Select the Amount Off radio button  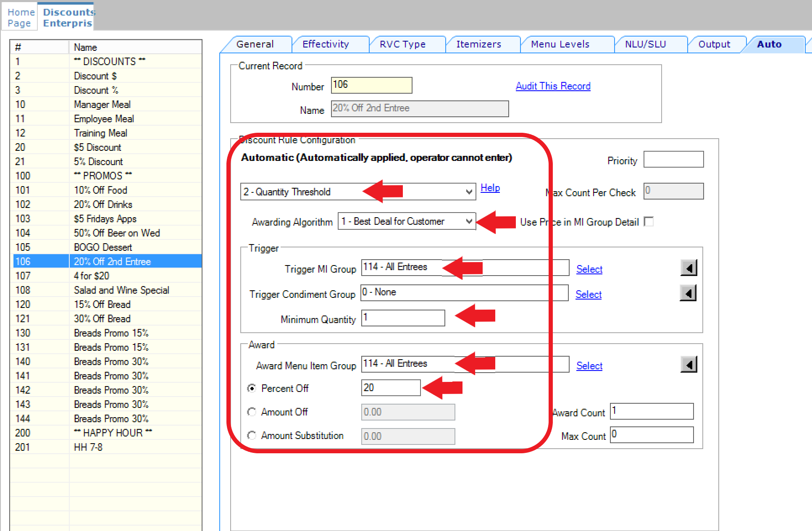(x=252, y=412)
